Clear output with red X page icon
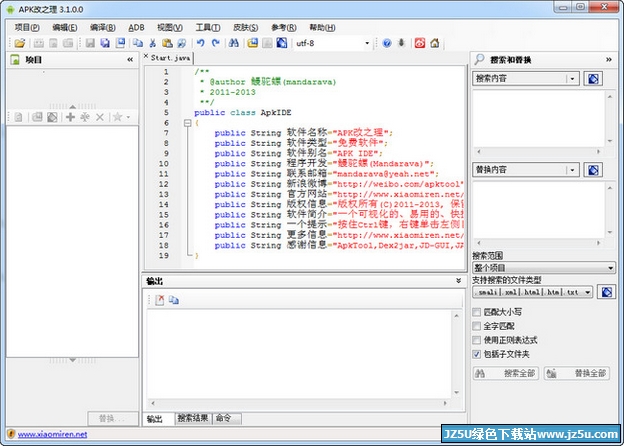 coord(160,300)
